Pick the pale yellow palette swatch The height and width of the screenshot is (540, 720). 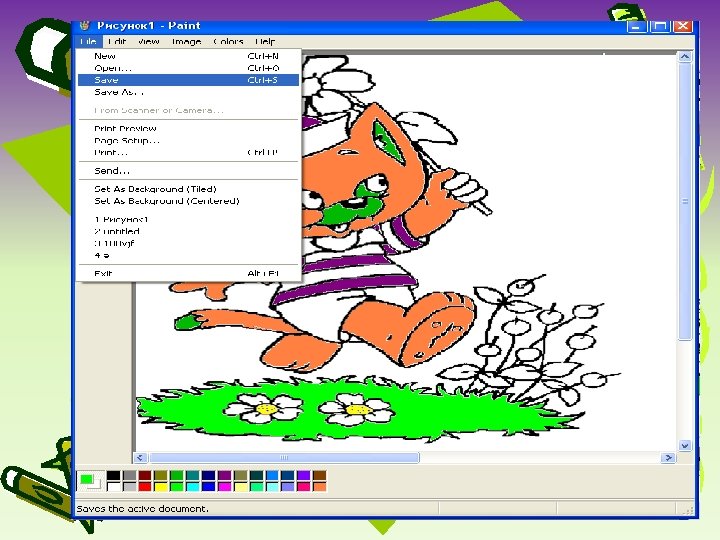click(240, 486)
